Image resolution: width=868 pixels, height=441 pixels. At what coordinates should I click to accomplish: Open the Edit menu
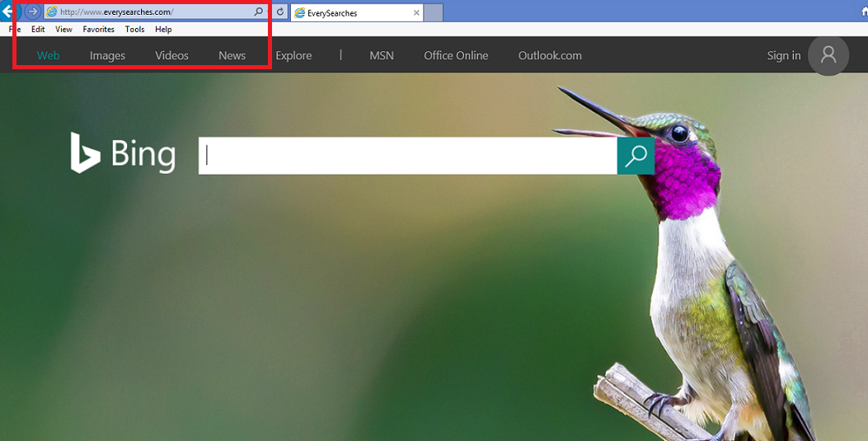tap(38, 29)
